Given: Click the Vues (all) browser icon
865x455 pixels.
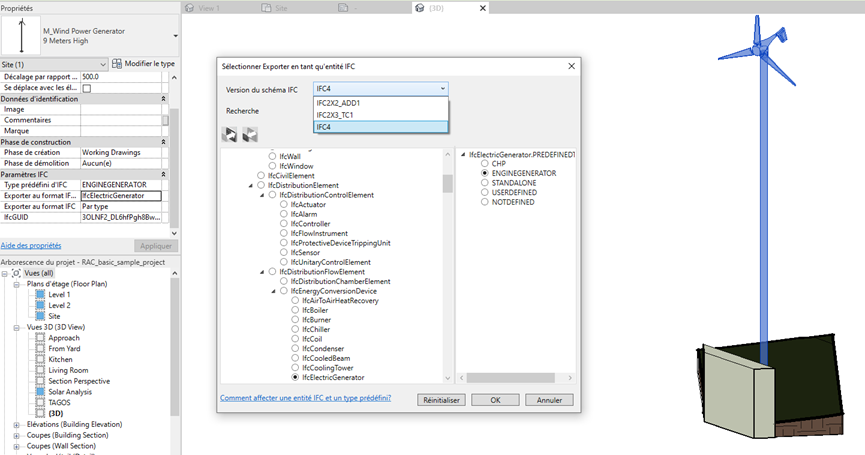Looking at the screenshot, I should (x=17, y=272).
